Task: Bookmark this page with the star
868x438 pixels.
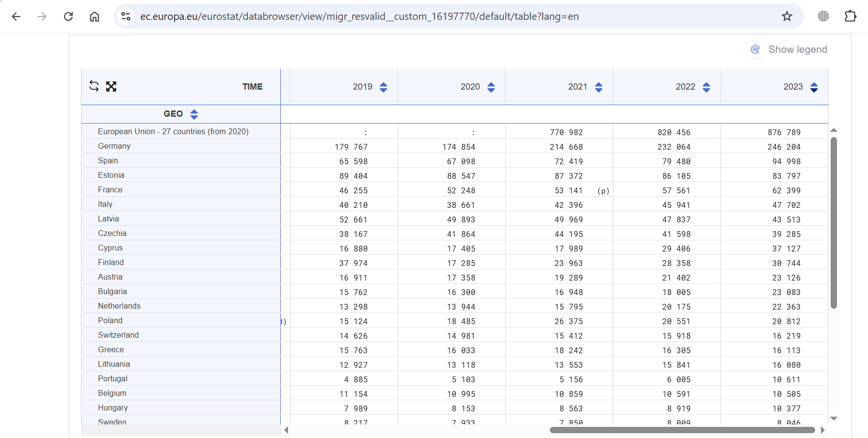Action: click(787, 16)
